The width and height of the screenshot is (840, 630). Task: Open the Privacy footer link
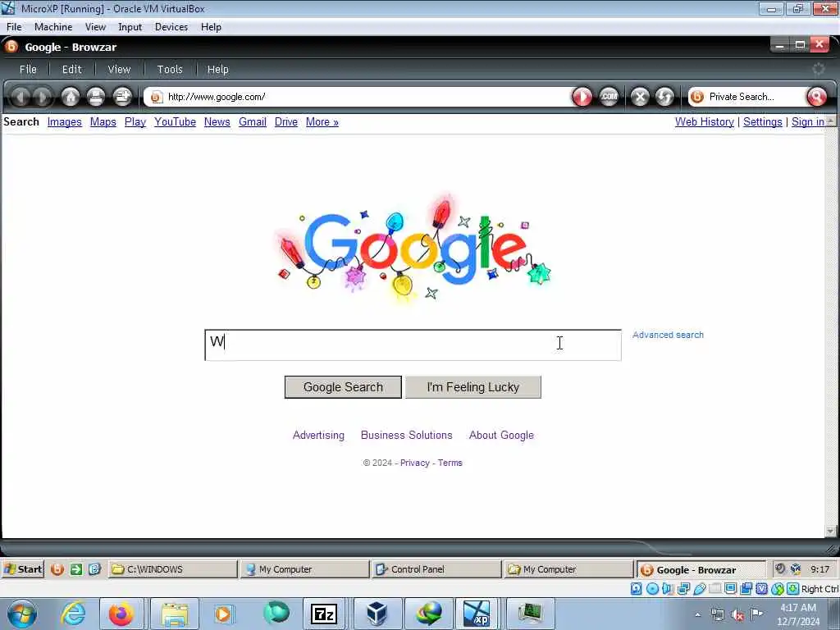coord(414,463)
